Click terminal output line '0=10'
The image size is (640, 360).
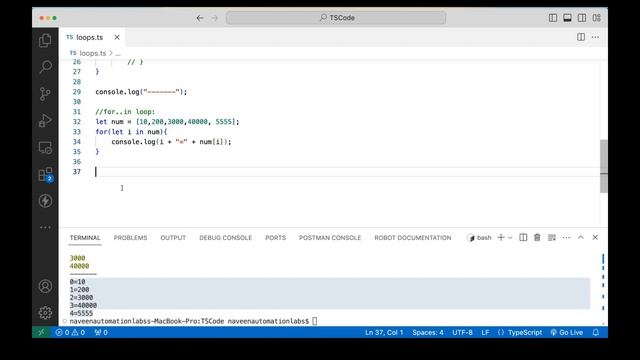click(x=77, y=282)
